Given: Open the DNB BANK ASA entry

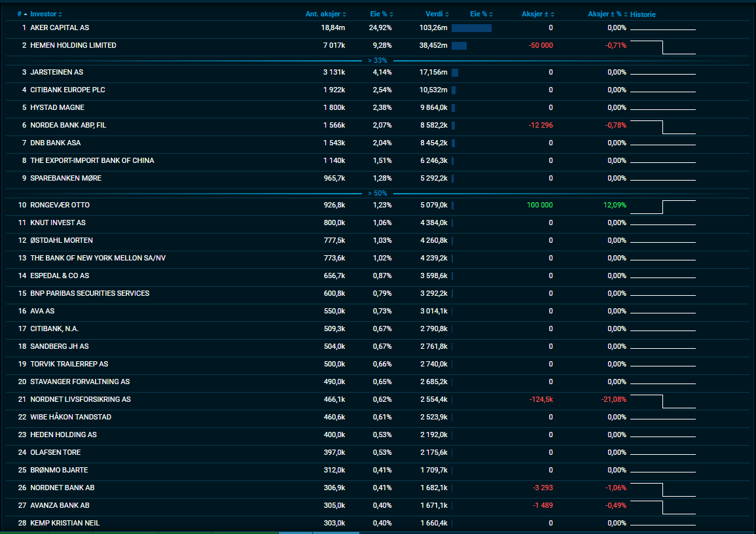Looking at the screenshot, I should [56, 143].
